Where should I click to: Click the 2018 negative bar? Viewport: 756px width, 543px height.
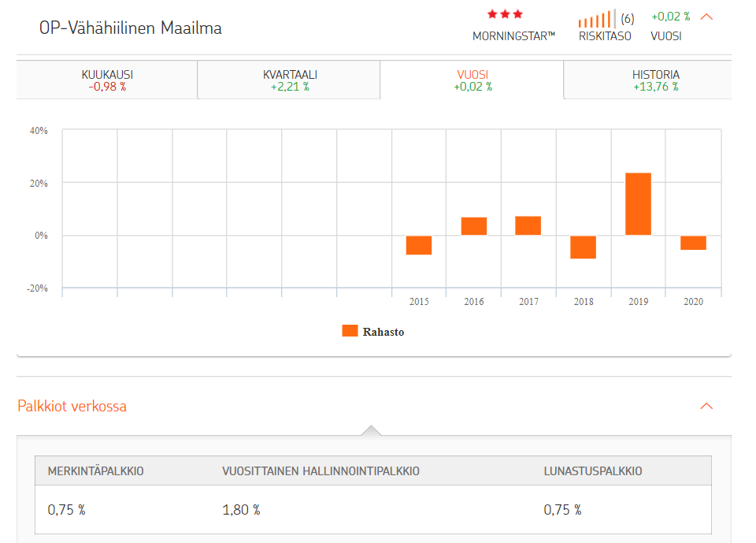[583, 247]
